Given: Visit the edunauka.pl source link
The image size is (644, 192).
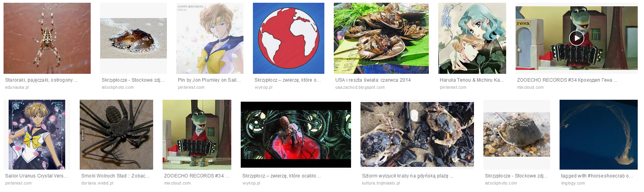Looking at the screenshot, I should [x=17, y=87].
